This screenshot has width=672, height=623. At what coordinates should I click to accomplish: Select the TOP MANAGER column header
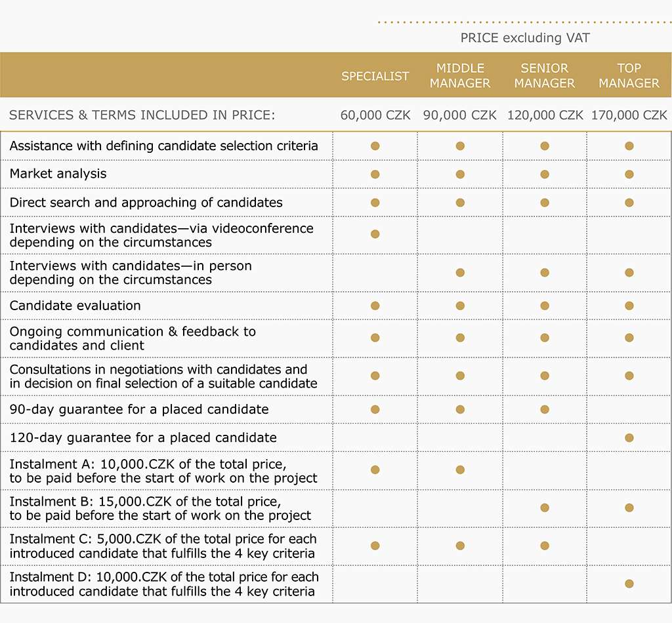(x=629, y=75)
